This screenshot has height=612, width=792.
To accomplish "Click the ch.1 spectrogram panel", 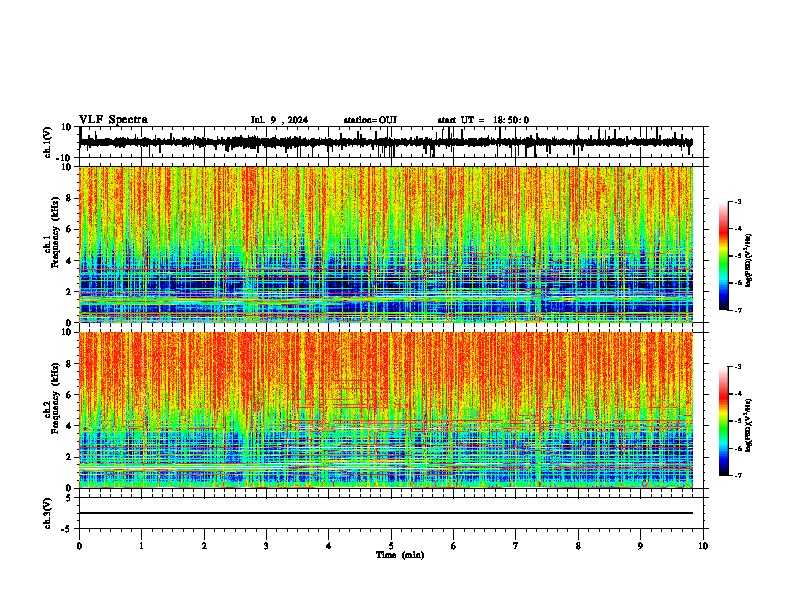I will tap(386, 244).
